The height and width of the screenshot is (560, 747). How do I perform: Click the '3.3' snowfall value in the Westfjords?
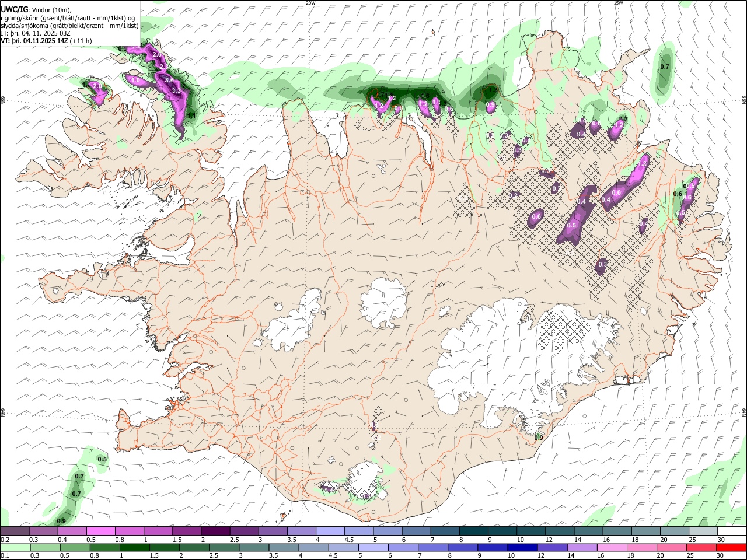click(x=176, y=90)
